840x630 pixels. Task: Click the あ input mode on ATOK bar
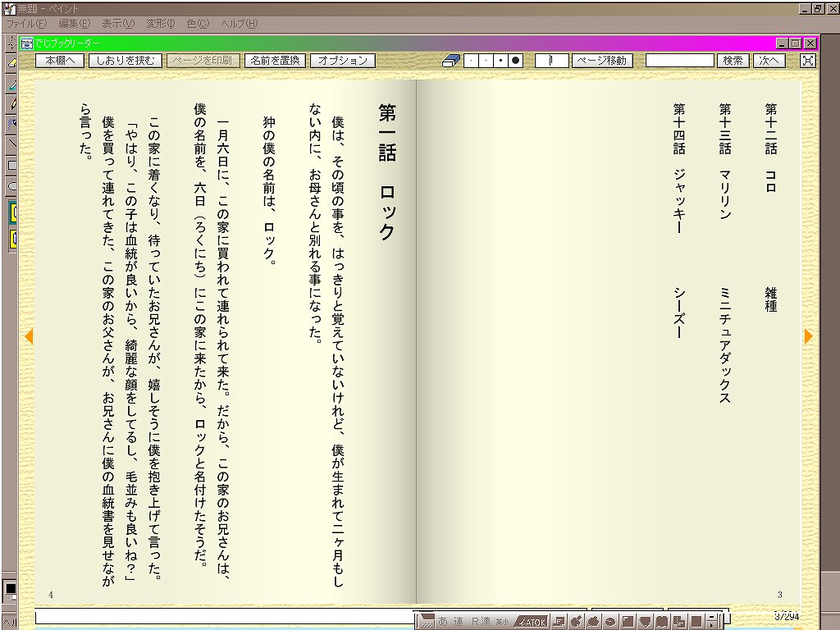click(443, 622)
